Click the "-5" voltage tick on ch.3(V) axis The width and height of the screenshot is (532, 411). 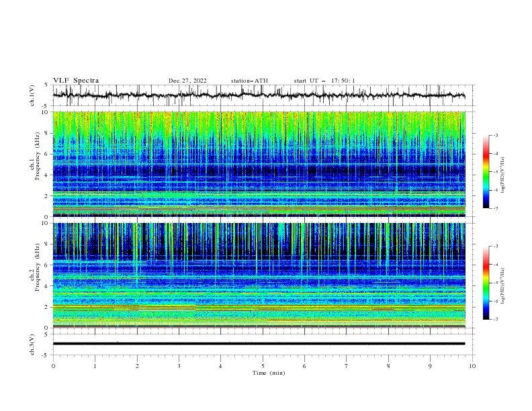tap(46, 355)
